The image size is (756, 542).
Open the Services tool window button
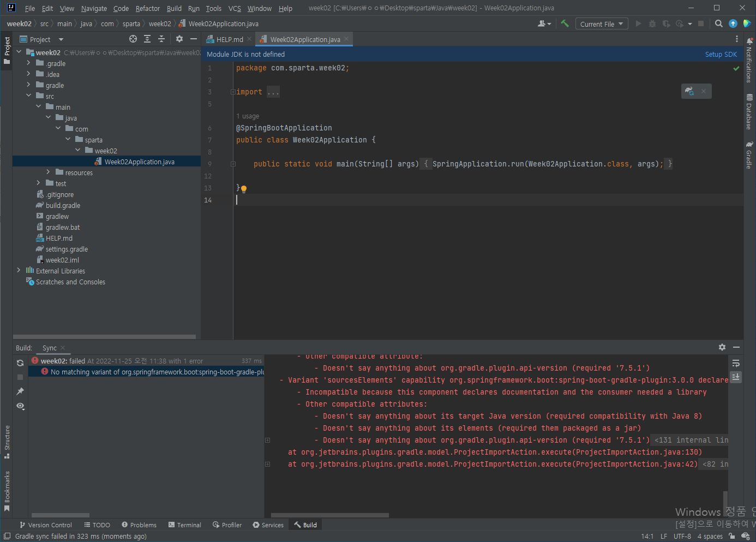point(268,525)
